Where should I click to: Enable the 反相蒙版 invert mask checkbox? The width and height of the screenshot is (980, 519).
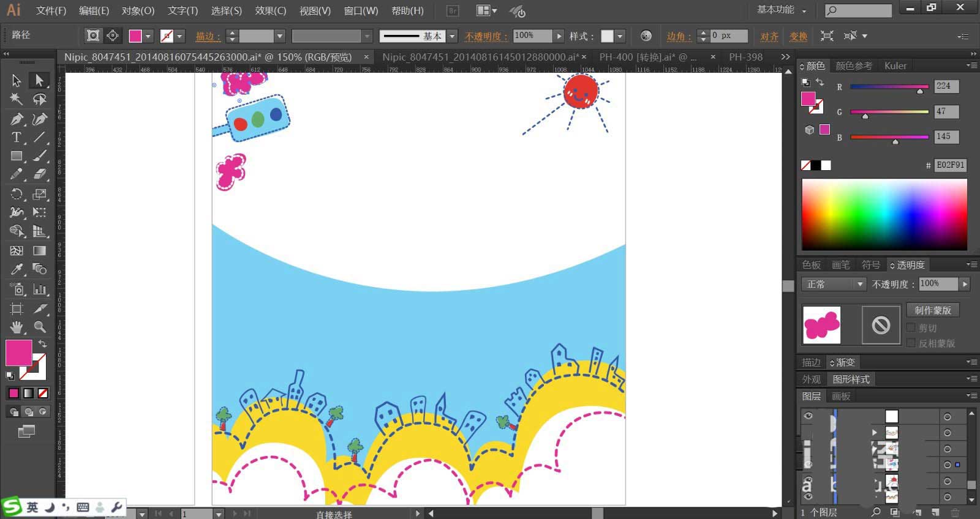click(x=911, y=343)
